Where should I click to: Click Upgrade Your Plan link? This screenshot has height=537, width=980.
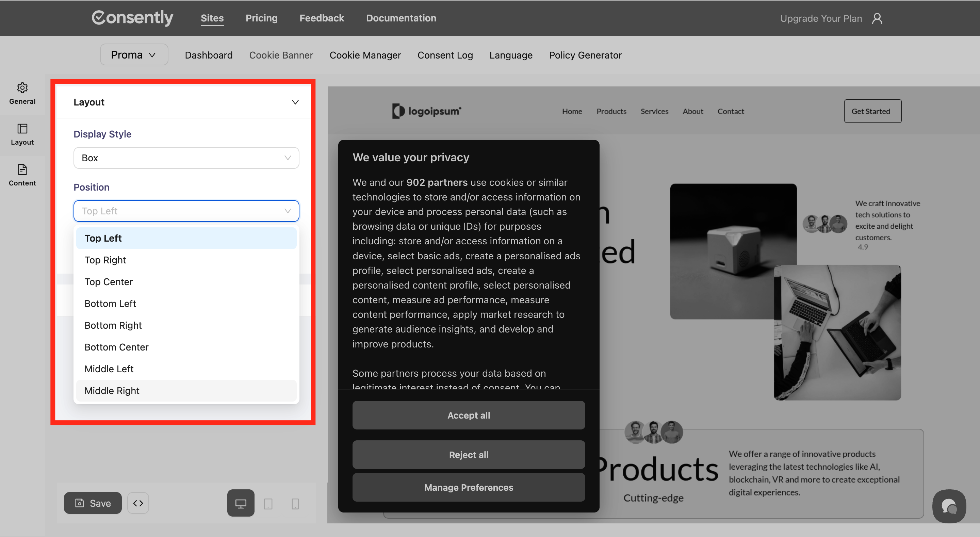(821, 18)
